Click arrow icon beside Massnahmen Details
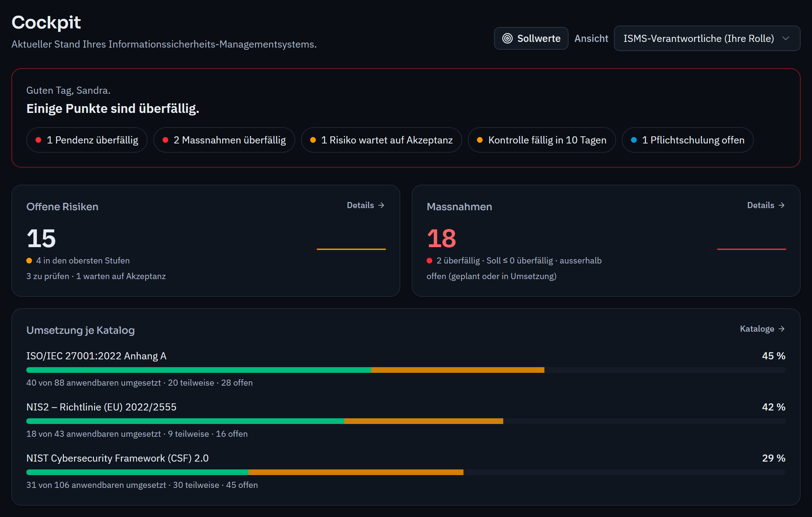The image size is (812, 517). [781, 205]
